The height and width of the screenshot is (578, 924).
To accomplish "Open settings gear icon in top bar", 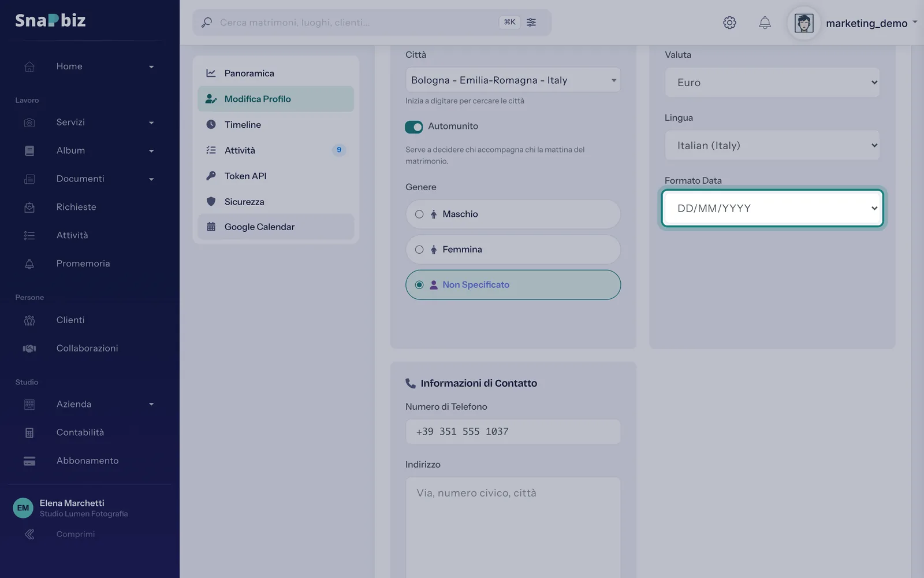I will tap(729, 23).
